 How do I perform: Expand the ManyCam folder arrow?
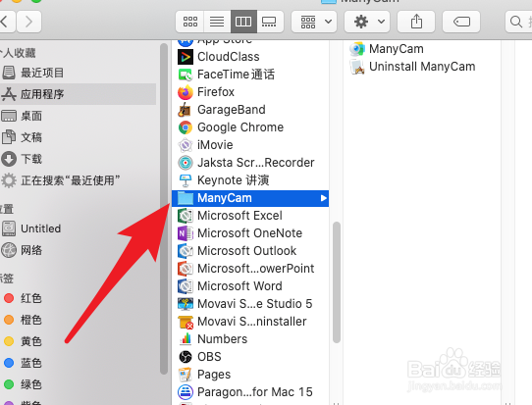click(x=324, y=198)
